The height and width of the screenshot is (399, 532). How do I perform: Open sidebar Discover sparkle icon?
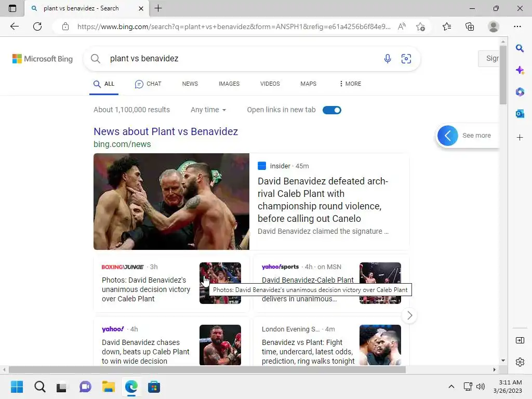click(520, 70)
